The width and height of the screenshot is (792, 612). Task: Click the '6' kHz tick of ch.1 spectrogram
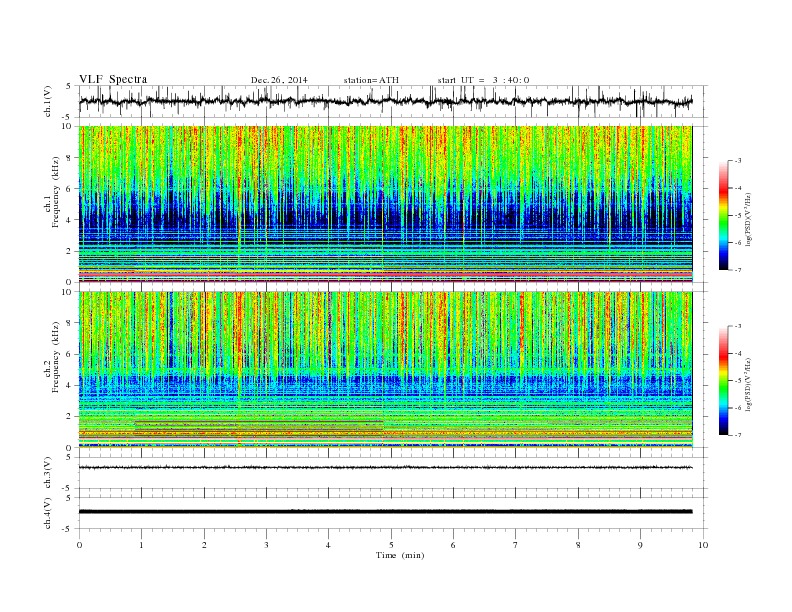click(69, 189)
